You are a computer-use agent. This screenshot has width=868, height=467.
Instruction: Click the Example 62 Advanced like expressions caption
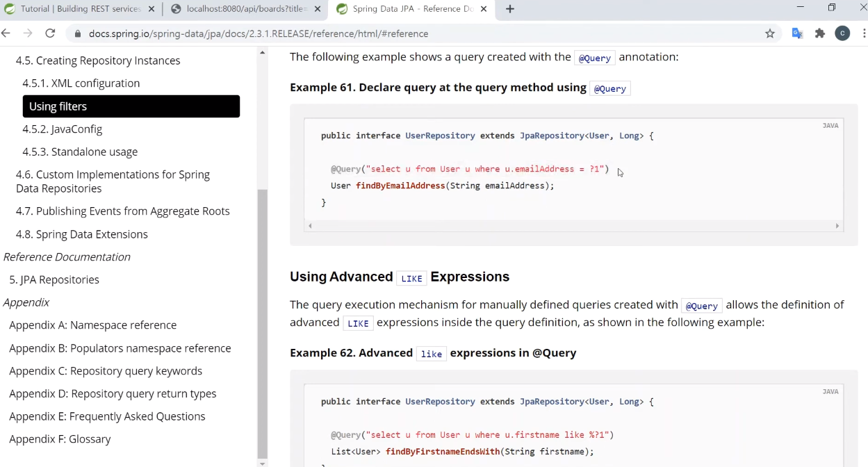(433, 353)
